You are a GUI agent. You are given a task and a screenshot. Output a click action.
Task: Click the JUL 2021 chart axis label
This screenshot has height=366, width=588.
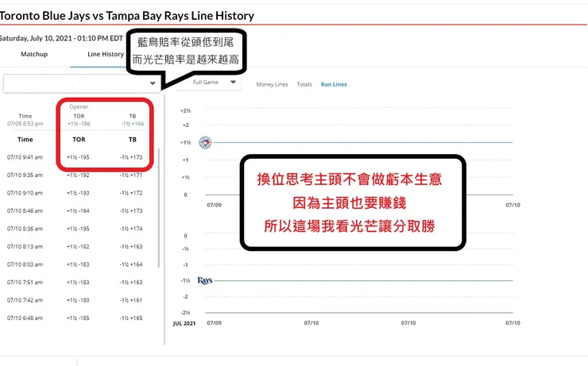click(184, 323)
